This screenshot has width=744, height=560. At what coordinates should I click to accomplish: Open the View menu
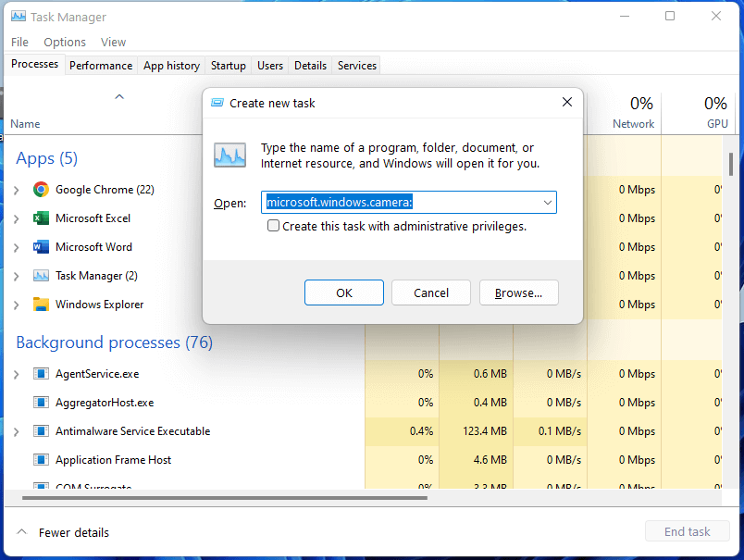click(114, 43)
